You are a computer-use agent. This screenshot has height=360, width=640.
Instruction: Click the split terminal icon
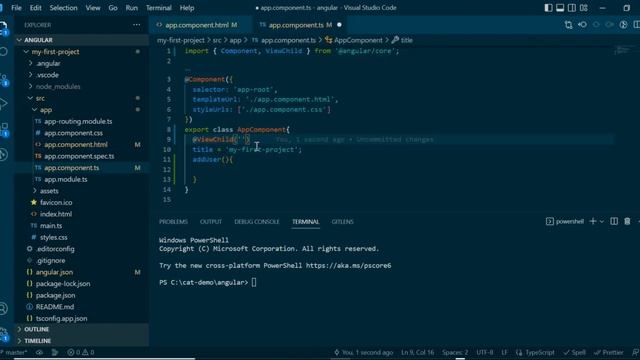[614, 221]
